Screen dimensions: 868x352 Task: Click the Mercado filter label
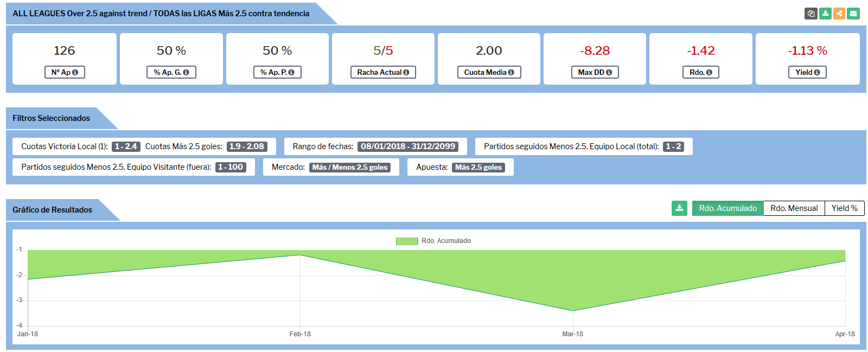[x=288, y=167]
